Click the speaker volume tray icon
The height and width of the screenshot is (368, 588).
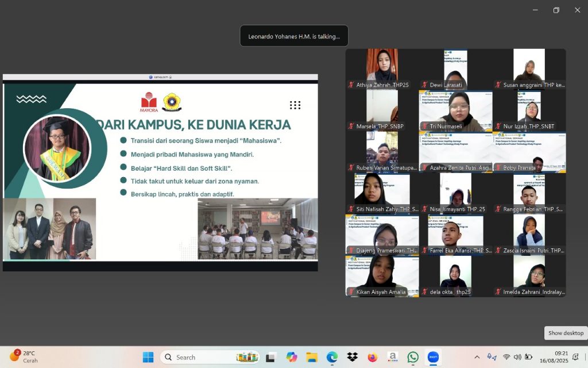(x=517, y=357)
